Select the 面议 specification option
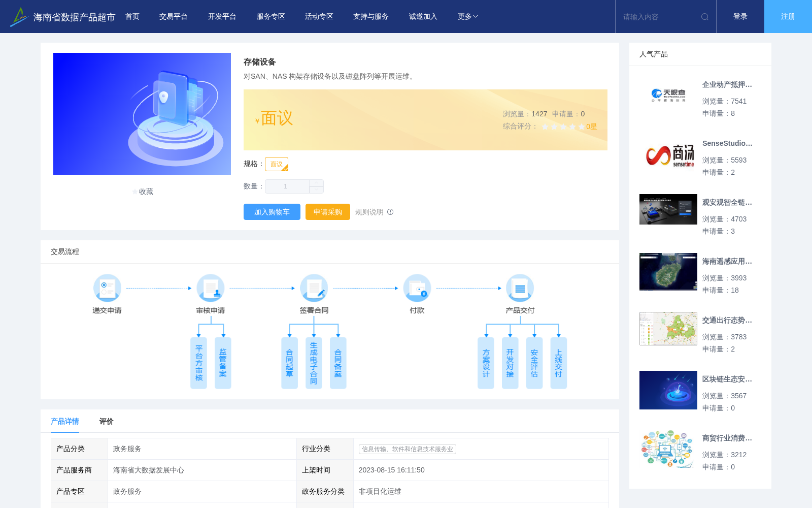 point(277,164)
